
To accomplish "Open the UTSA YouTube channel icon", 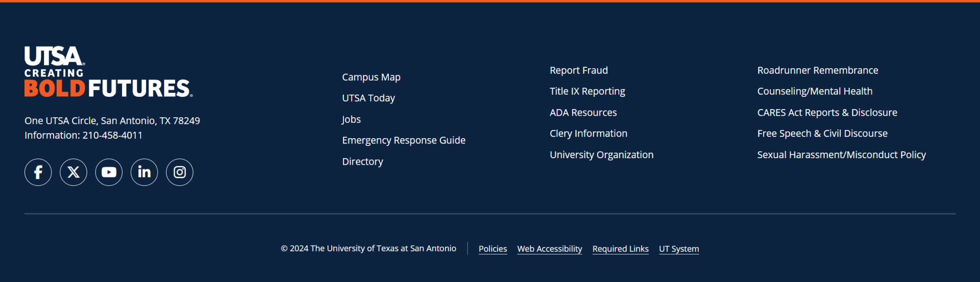I will pyautogui.click(x=109, y=172).
